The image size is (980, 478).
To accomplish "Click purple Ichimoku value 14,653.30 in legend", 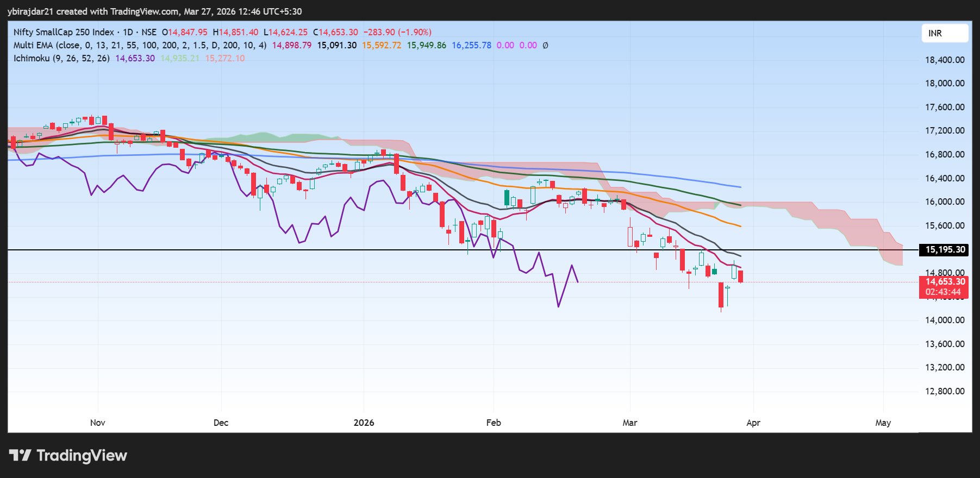I will click(x=135, y=58).
